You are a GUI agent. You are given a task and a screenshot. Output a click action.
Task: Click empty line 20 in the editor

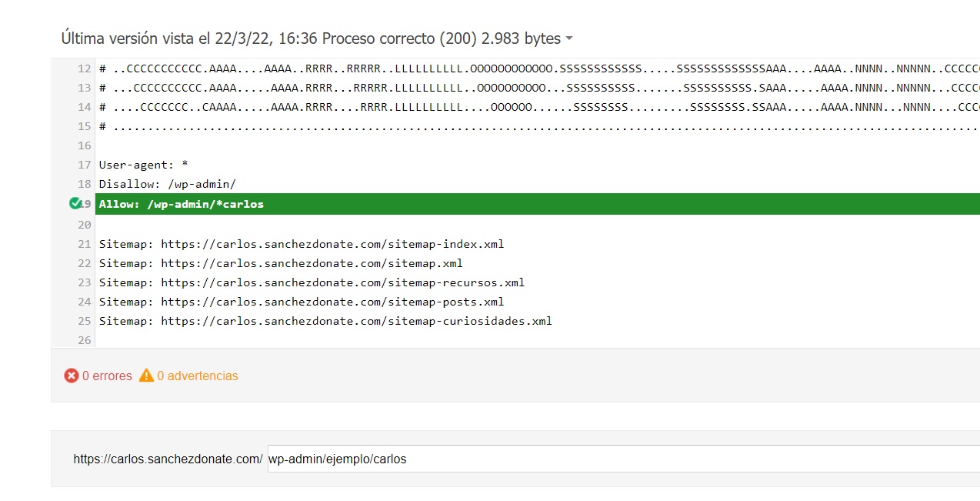pyautogui.click(x=537, y=225)
